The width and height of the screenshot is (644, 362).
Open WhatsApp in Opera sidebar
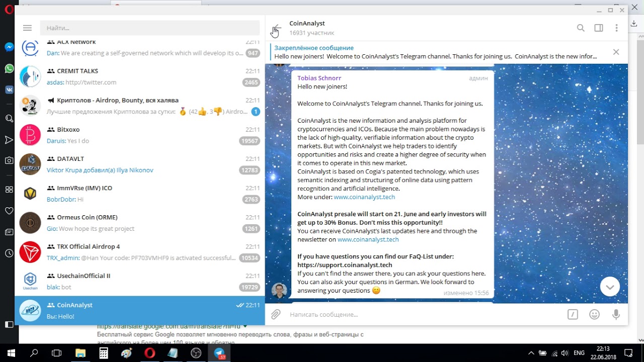coord(9,68)
